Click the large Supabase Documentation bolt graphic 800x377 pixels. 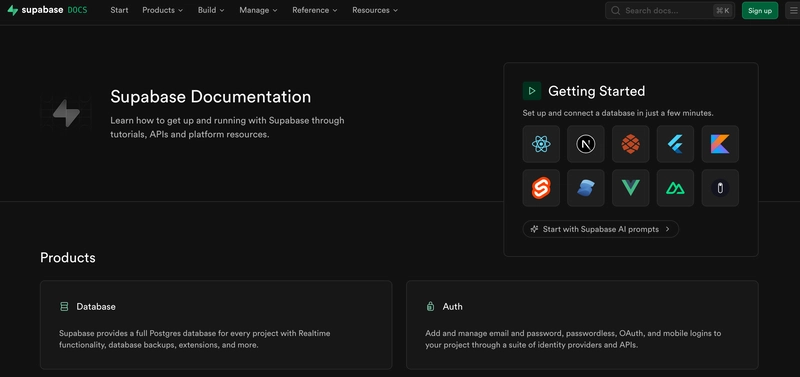coord(66,113)
